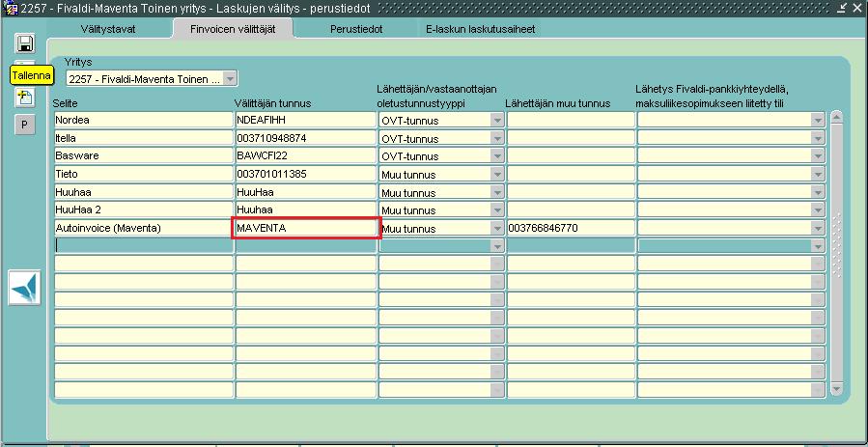Click the 003701011385 tunnus field
This screenshot has width=868, height=447.
(306, 175)
